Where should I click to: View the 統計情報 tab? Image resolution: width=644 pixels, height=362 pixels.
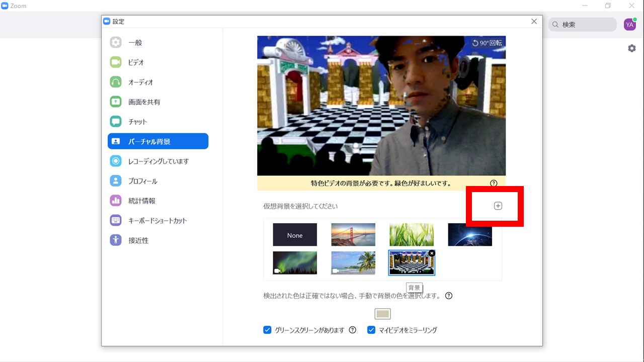pos(158,201)
